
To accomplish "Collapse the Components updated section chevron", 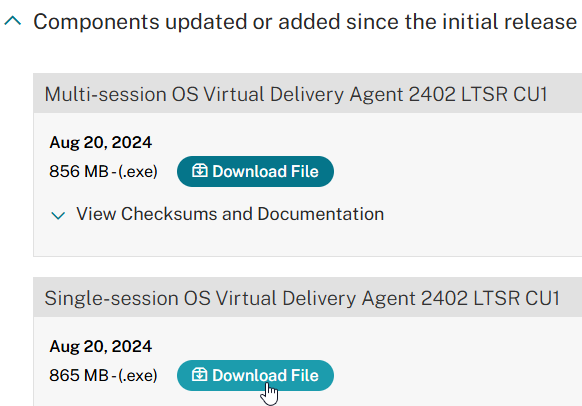I will (13, 22).
